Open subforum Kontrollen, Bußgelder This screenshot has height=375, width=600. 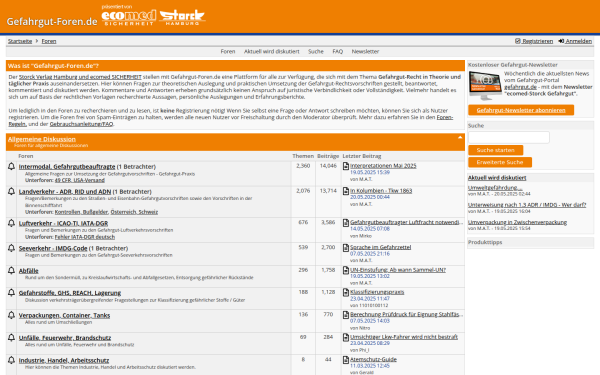tap(82, 212)
